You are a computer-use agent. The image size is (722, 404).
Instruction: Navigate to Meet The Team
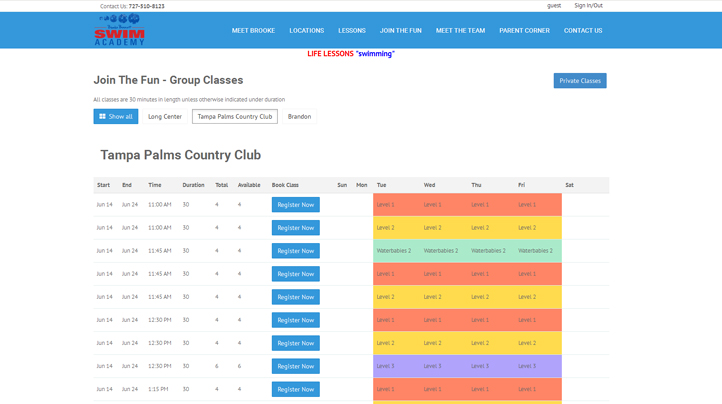(x=460, y=31)
